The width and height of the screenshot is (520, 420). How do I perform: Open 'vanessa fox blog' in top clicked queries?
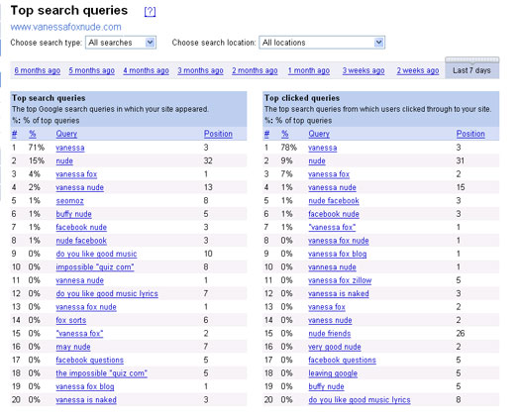click(338, 254)
